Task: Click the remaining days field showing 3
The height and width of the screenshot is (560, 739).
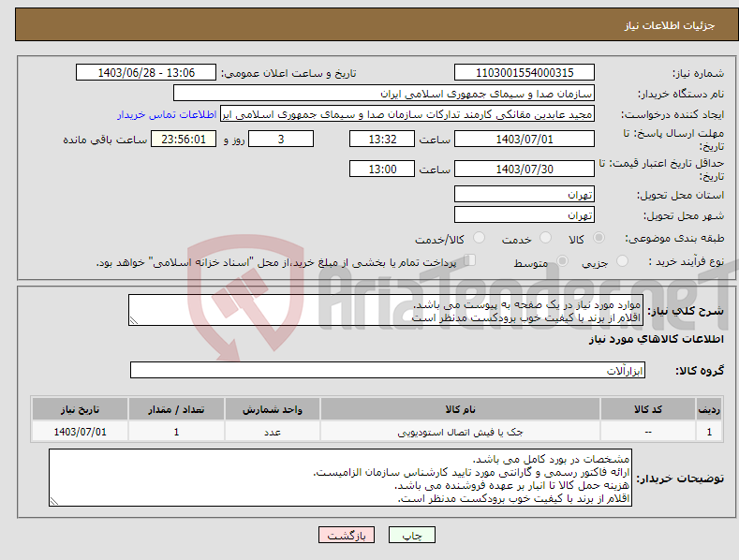Action: (281, 139)
